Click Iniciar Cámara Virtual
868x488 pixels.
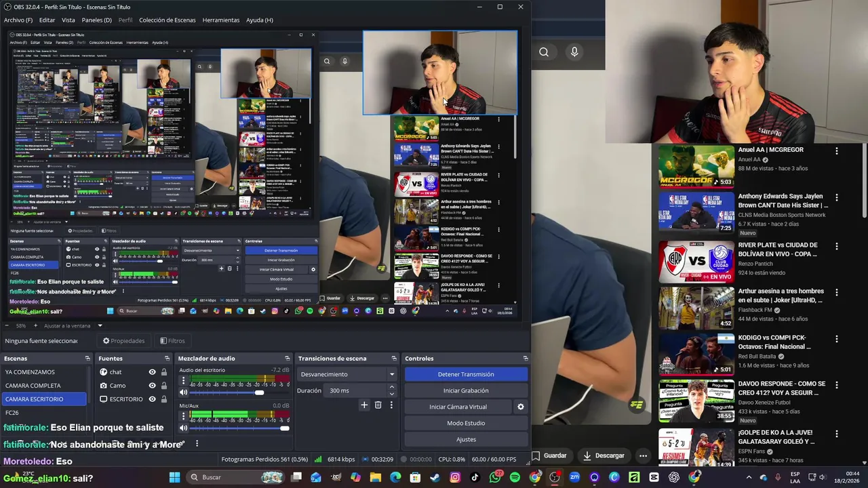[x=458, y=407]
